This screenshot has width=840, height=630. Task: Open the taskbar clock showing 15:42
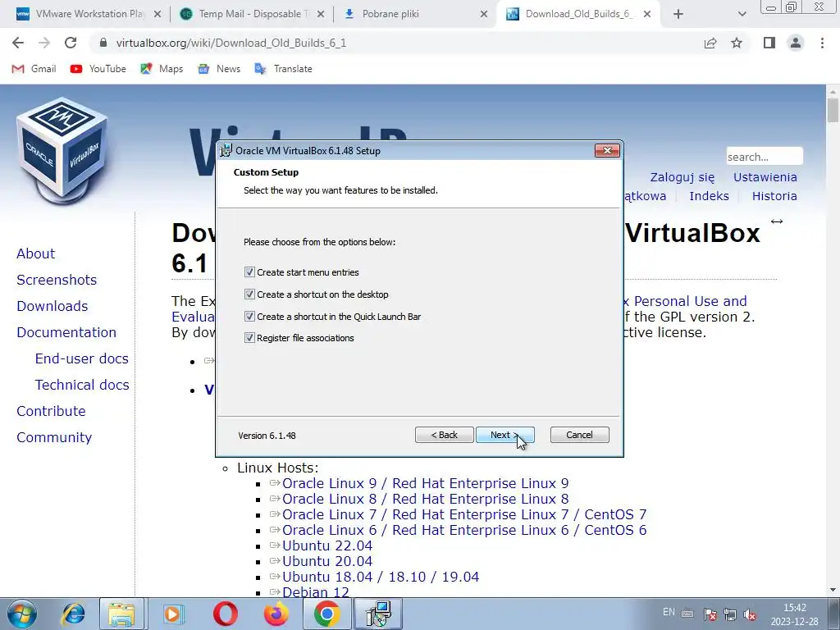794,614
